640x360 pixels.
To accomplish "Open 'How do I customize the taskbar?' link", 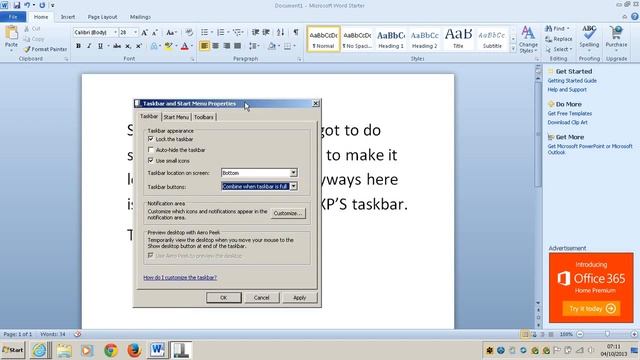I will tap(180, 278).
